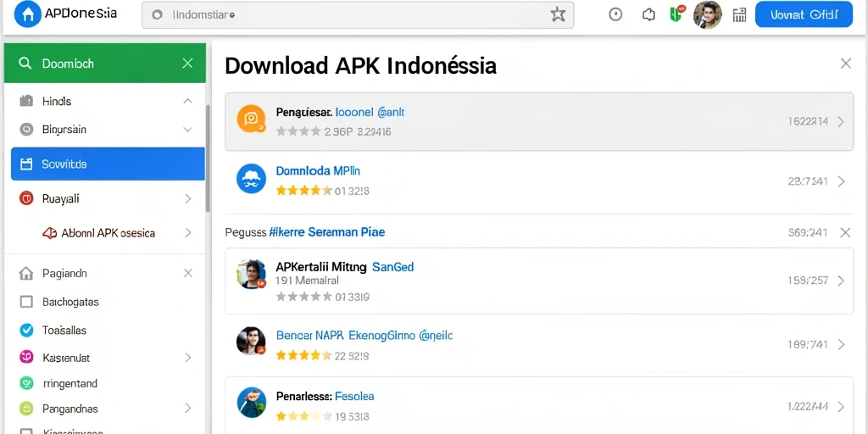Click the Pangandnas light green icon
The height and width of the screenshot is (434, 868).
pyautogui.click(x=26, y=409)
